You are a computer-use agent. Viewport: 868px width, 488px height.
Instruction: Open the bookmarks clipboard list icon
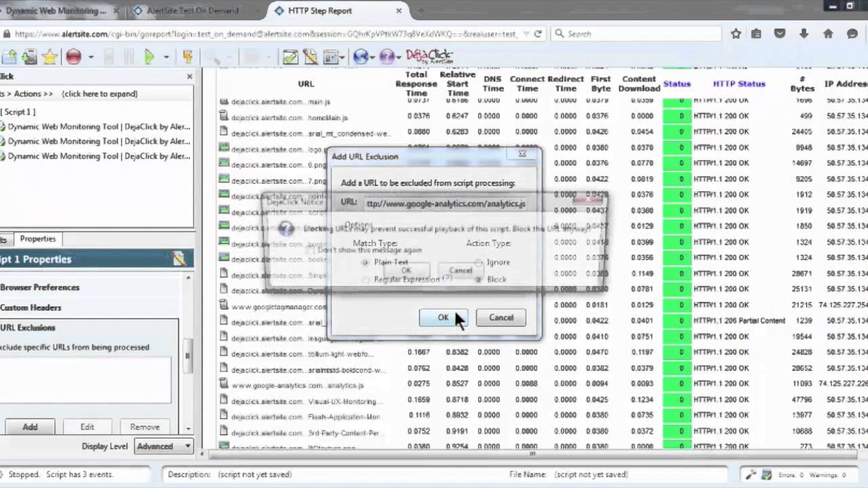tap(756, 34)
